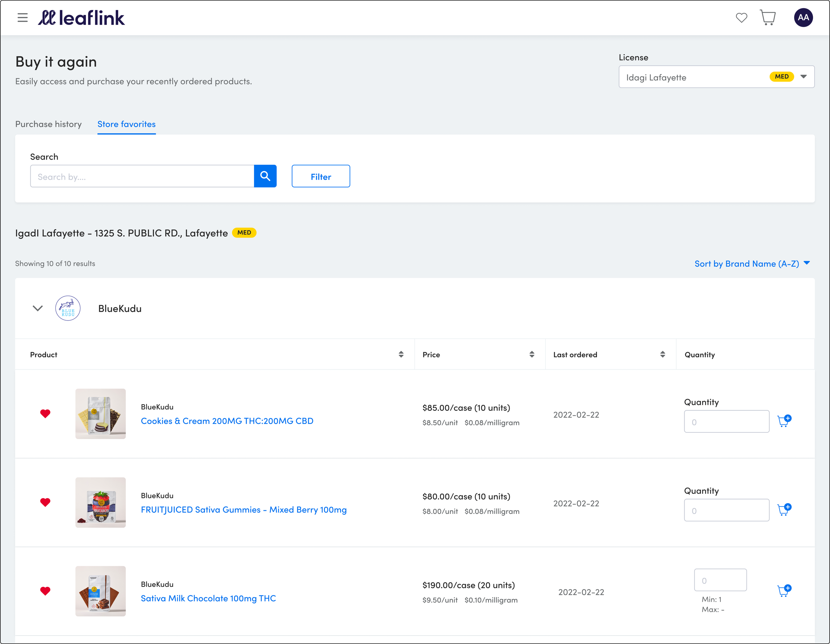The height and width of the screenshot is (644, 830).
Task: Add Sativa Milk Chocolate to cart
Action: point(784,591)
